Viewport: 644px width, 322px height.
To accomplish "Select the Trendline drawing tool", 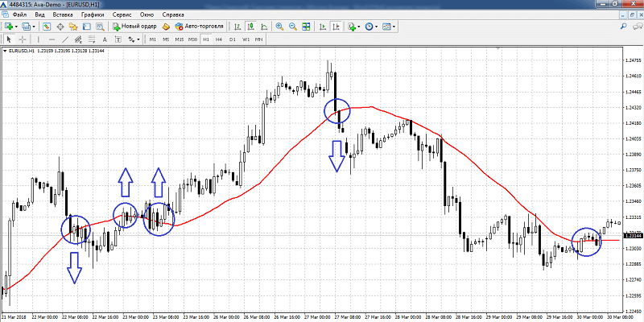I will tap(65, 39).
